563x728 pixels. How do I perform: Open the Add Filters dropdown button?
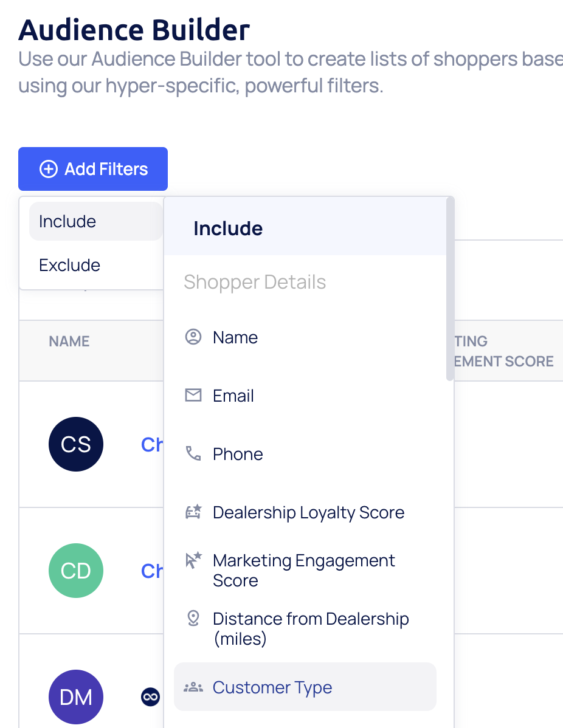(x=93, y=169)
